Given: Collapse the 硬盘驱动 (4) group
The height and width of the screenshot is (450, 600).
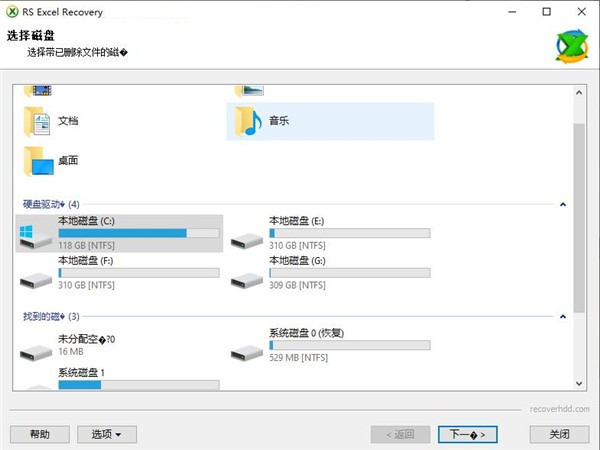Looking at the screenshot, I should point(563,204).
